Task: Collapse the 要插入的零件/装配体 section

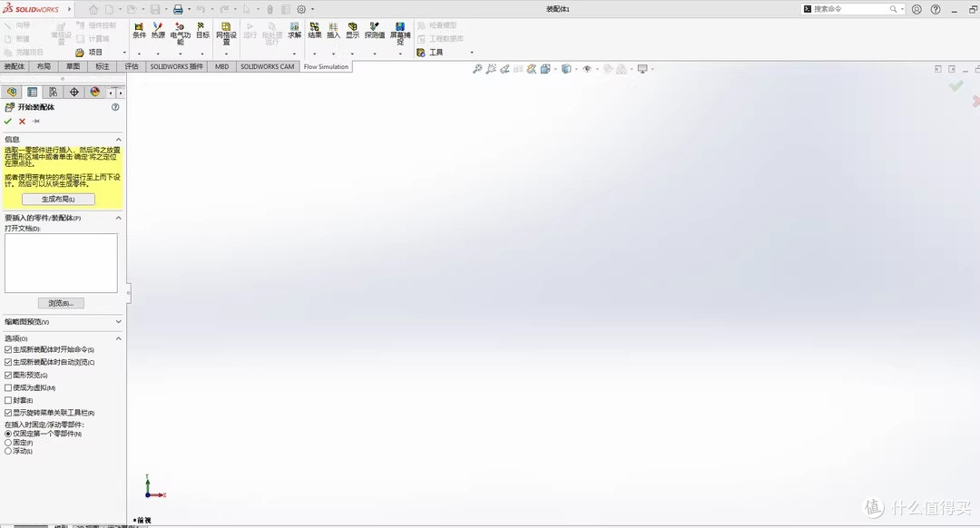Action: pyautogui.click(x=118, y=218)
